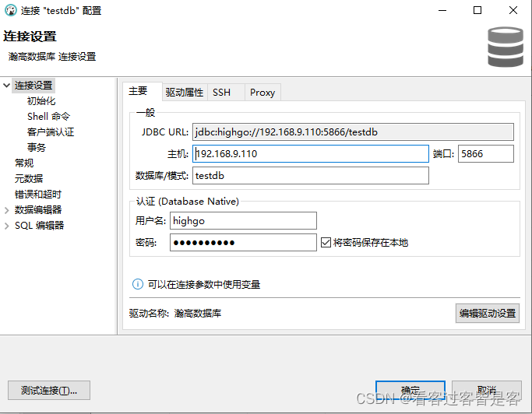Select 连接设置 in the left tree

coord(33,85)
